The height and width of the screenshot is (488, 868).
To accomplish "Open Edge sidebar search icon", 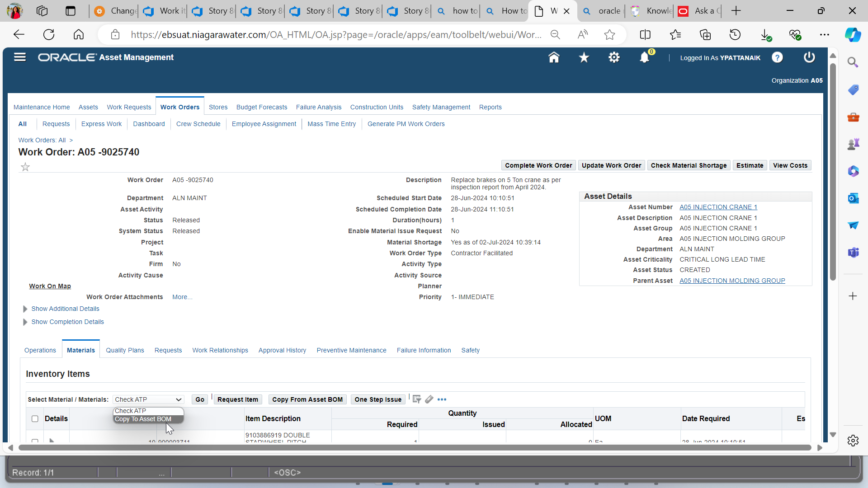I will tap(853, 62).
